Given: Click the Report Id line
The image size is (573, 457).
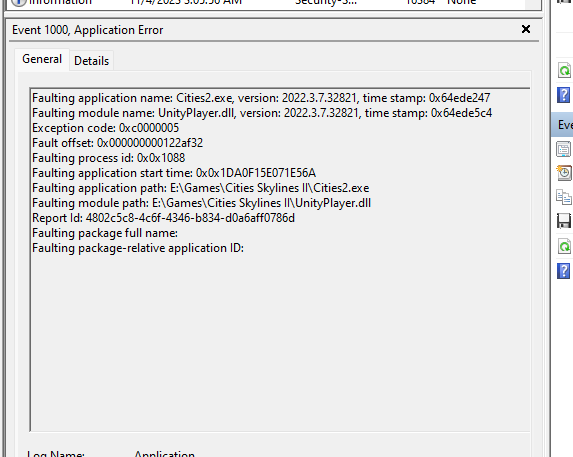Looking at the screenshot, I should coord(163,218).
